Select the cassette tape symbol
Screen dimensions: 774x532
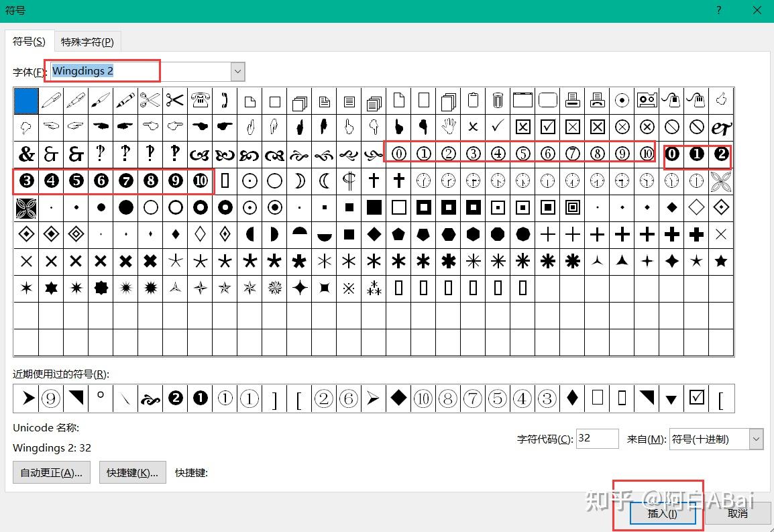[647, 101]
